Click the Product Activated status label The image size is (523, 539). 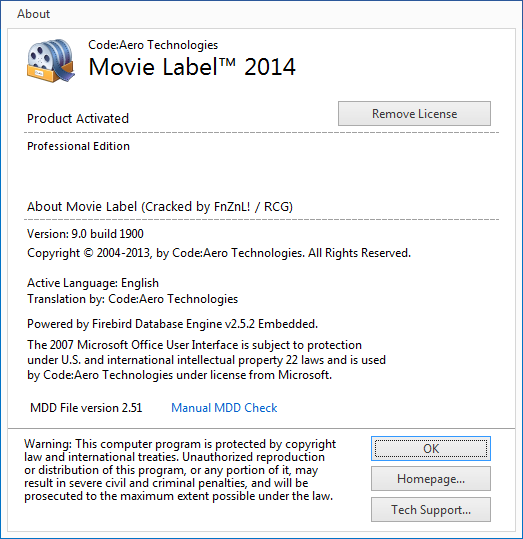tap(78, 119)
